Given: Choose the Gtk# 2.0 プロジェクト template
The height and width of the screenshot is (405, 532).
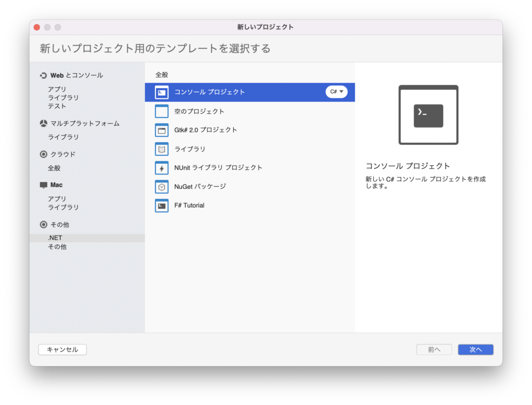Looking at the screenshot, I should tap(250, 130).
